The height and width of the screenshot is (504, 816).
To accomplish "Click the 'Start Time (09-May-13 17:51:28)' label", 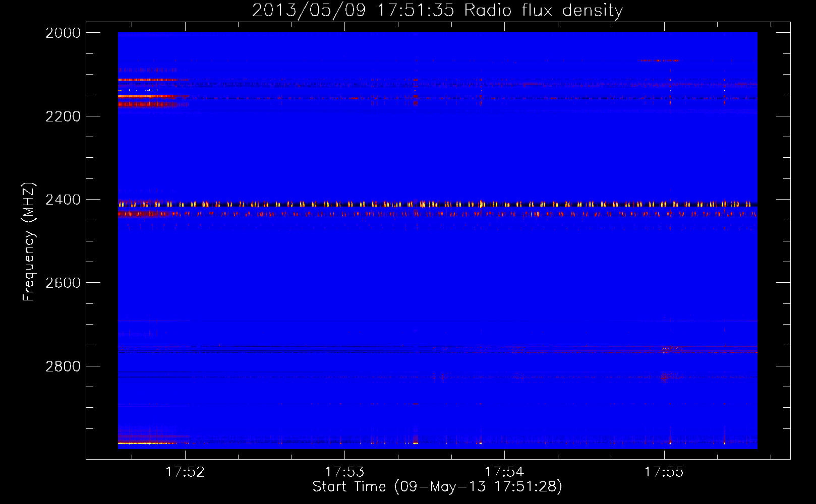I will coord(437,487).
